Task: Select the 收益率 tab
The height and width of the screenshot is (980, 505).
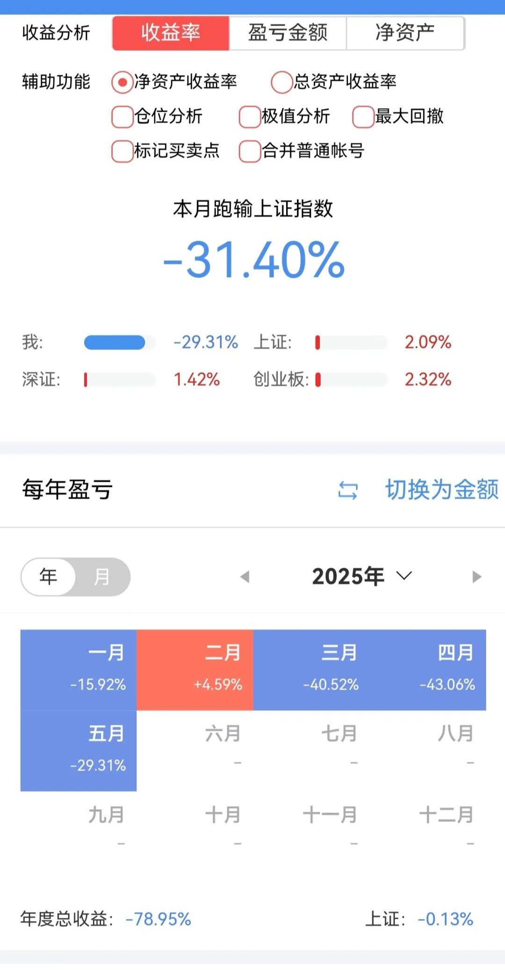Action: point(171,33)
